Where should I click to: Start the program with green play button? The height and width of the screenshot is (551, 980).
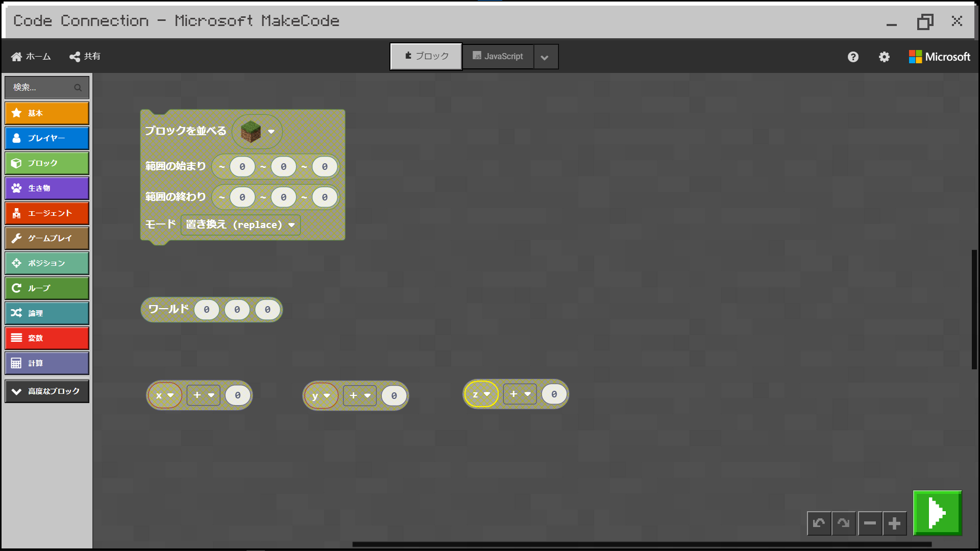click(x=937, y=513)
